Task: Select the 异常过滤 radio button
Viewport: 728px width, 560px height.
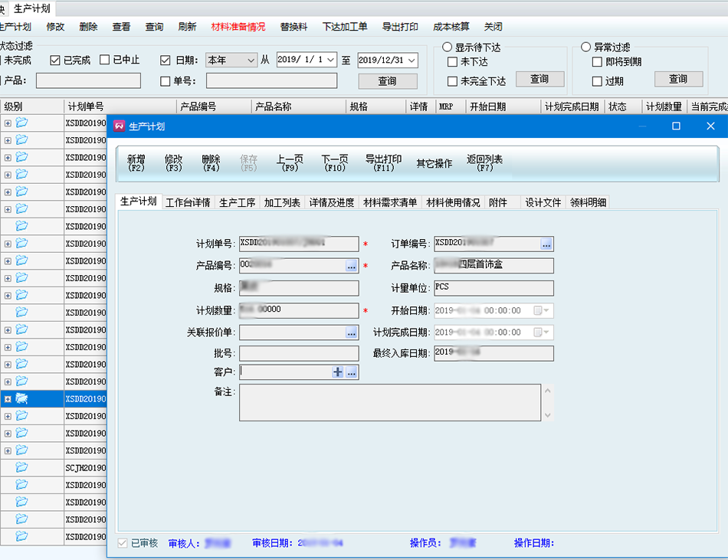Action: (586, 47)
